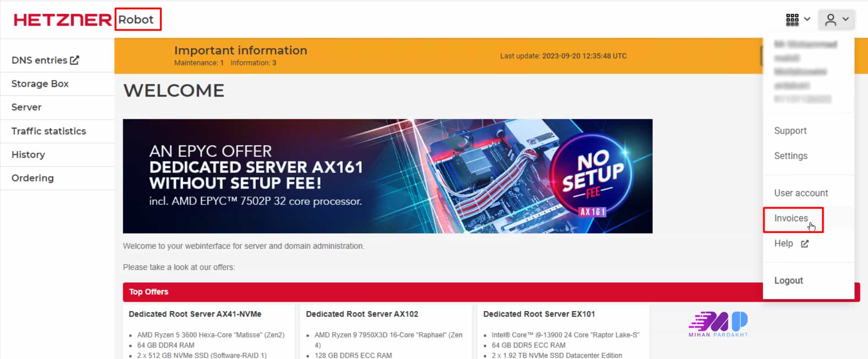Select History in the sidebar
The width and height of the screenshot is (868, 359).
coord(28,155)
